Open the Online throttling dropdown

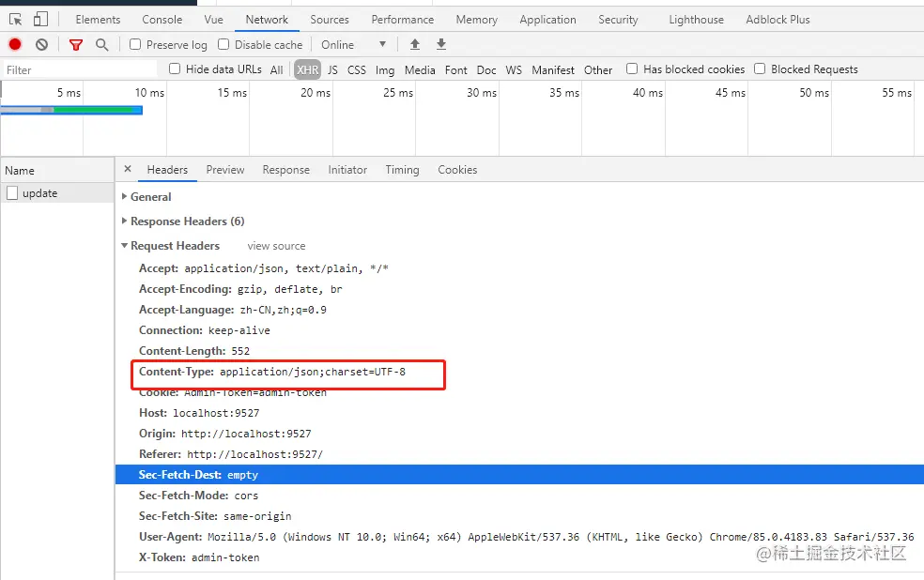coord(354,45)
